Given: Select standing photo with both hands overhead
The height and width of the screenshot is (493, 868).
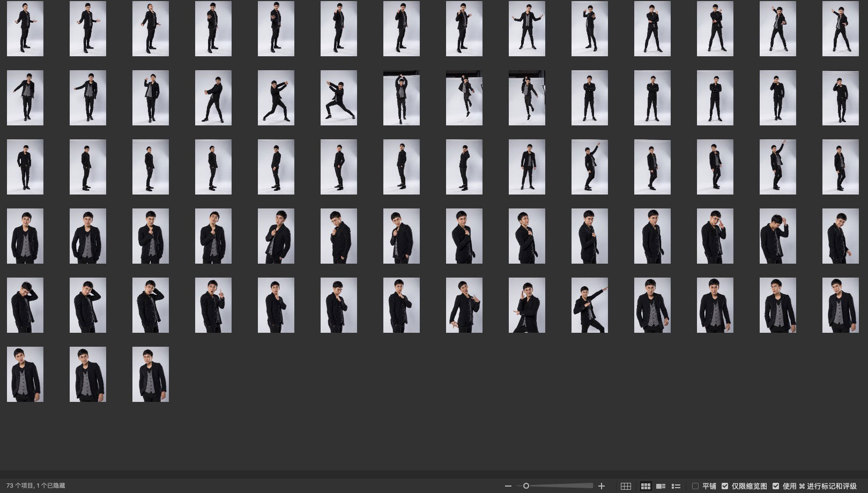Looking at the screenshot, I should click(402, 98).
